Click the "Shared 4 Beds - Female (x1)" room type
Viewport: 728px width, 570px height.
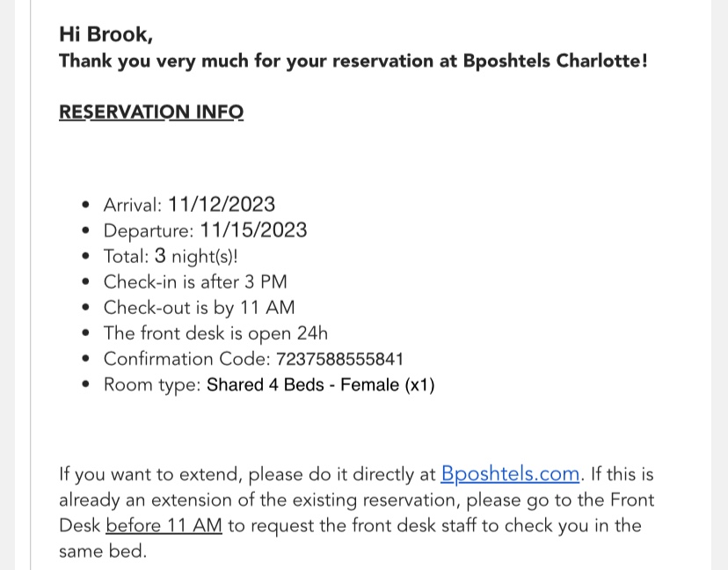point(320,385)
